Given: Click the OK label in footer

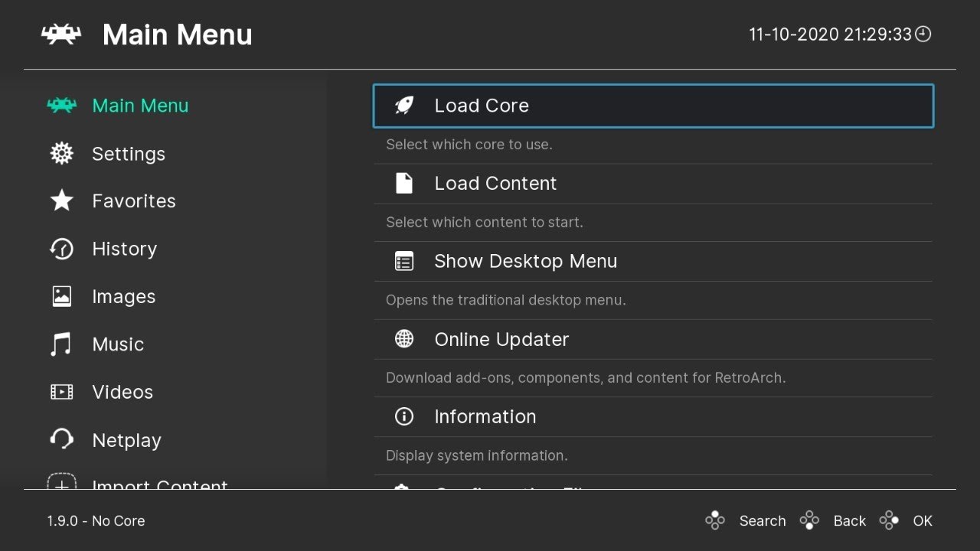Looking at the screenshot, I should click(x=923, y=520).
